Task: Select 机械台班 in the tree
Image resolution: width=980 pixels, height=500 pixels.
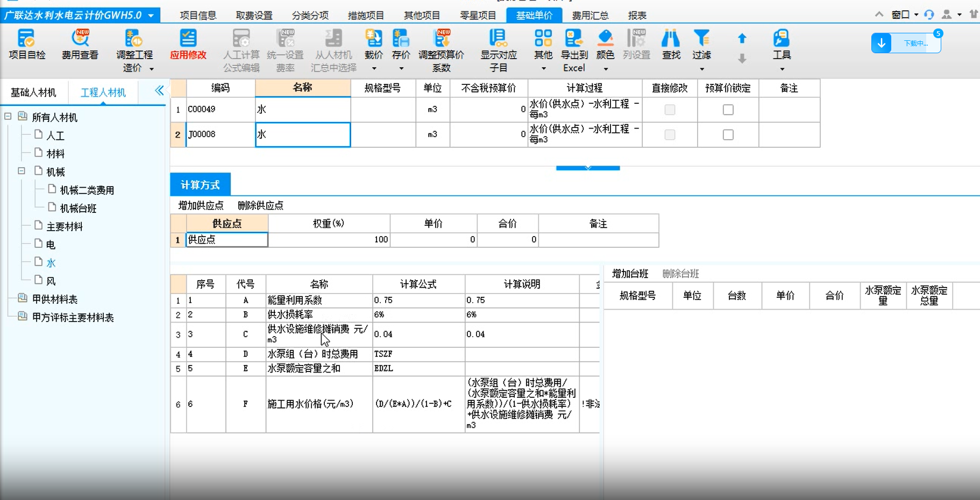Action: tap(78, 208)
